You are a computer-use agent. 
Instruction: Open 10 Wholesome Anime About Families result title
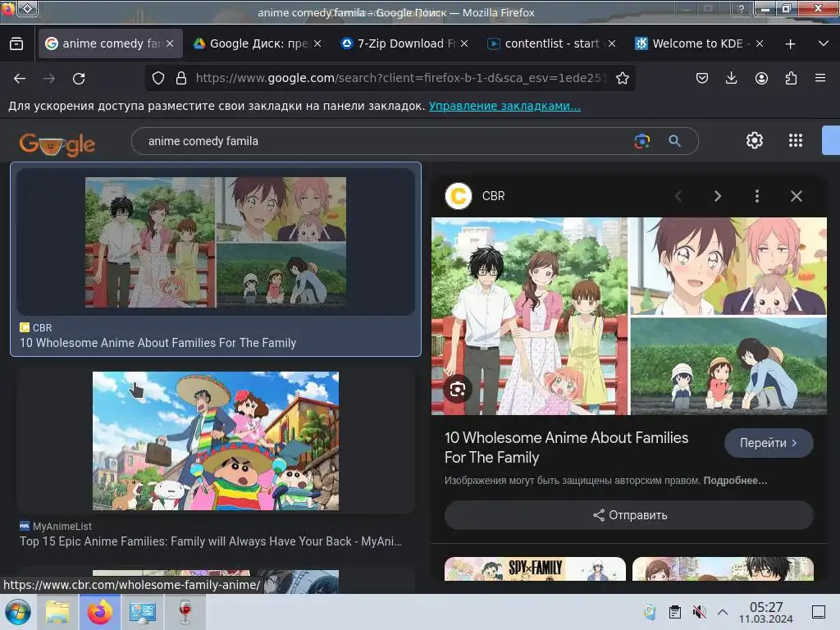point(158,343)
